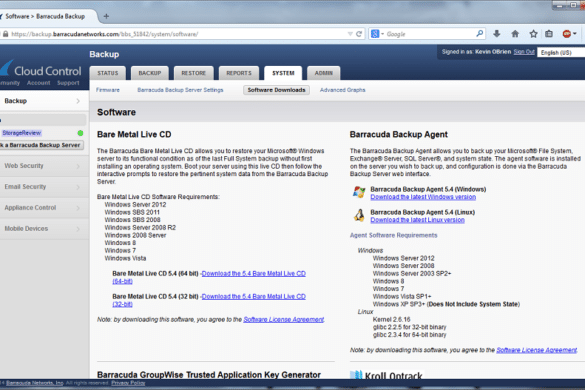The width and height of the screenshot is (585, 390).
Task: Bookmark the page with the star icon
Action: tap(534, 34)
